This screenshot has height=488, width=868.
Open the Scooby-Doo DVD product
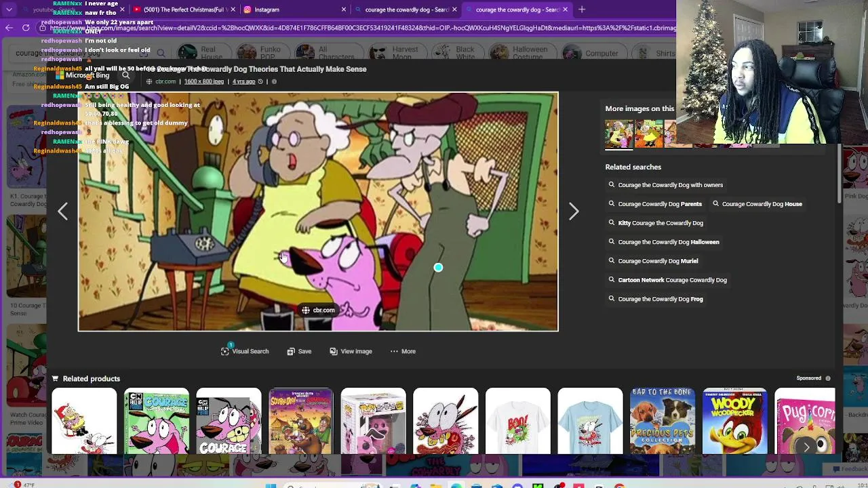pyautogui.click(x=301, y=421)
